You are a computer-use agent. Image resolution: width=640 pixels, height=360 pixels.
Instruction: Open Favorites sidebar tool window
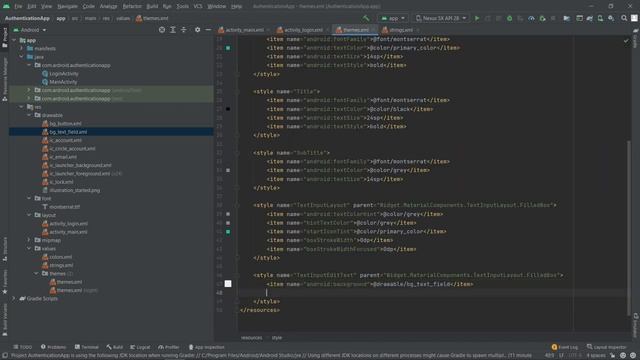[4, 282]
